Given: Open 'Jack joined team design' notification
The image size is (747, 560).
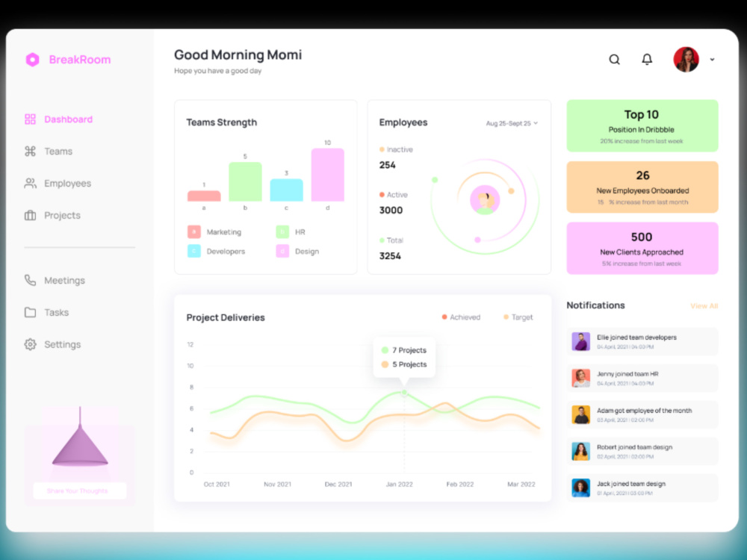Looking at the screenshot, I should tap(642, 488).
